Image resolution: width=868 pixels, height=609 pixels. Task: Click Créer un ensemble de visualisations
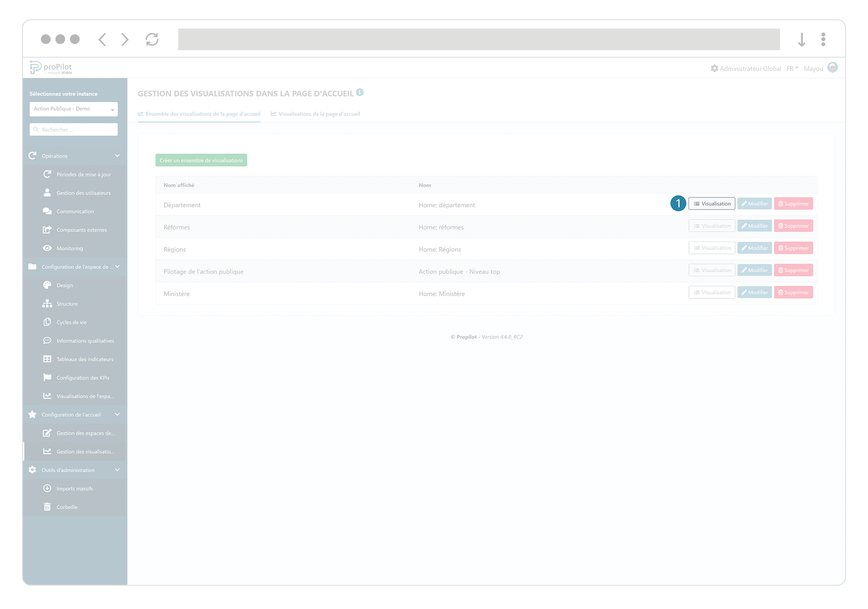201,160
